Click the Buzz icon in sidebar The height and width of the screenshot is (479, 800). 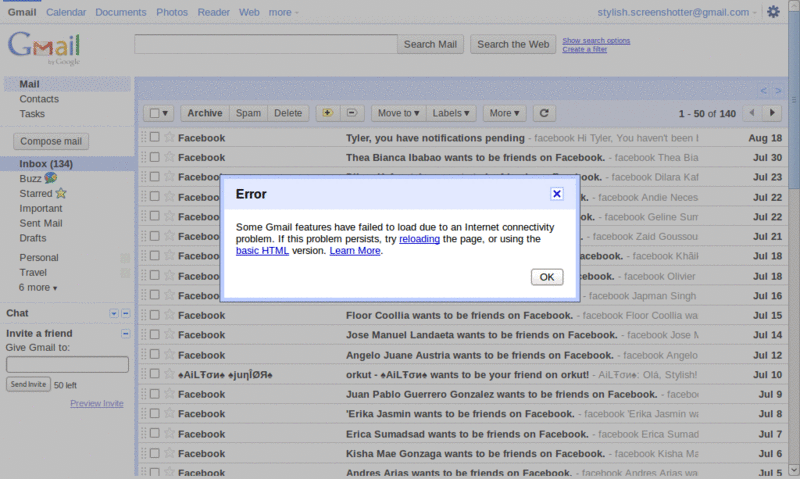tap(51, 178)
